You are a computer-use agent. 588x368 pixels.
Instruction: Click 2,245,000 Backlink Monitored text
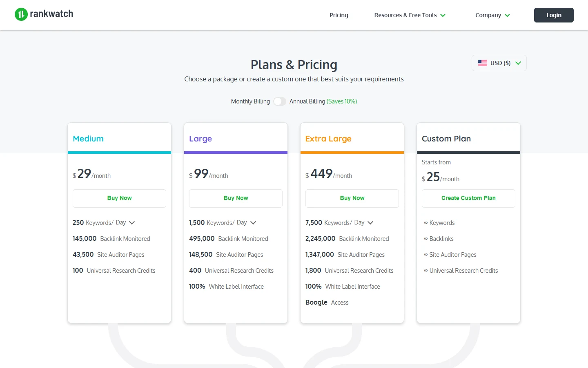tap(347, 239)
